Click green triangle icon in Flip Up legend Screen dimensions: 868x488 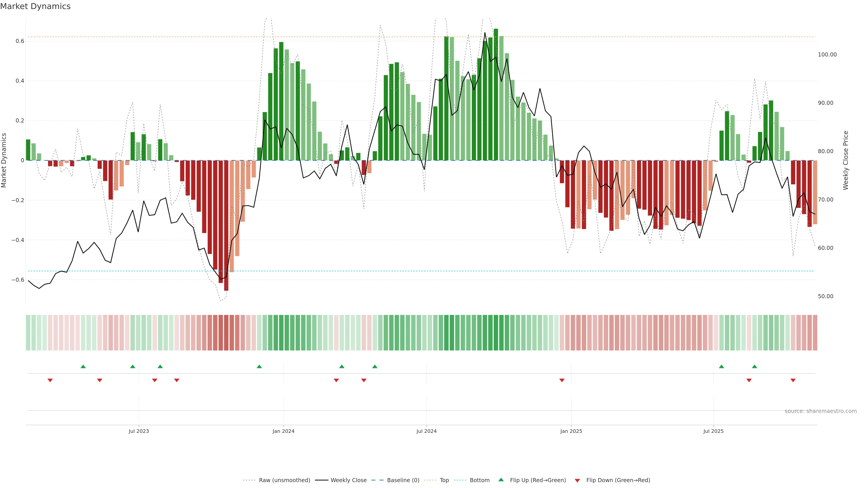(501, 480)
